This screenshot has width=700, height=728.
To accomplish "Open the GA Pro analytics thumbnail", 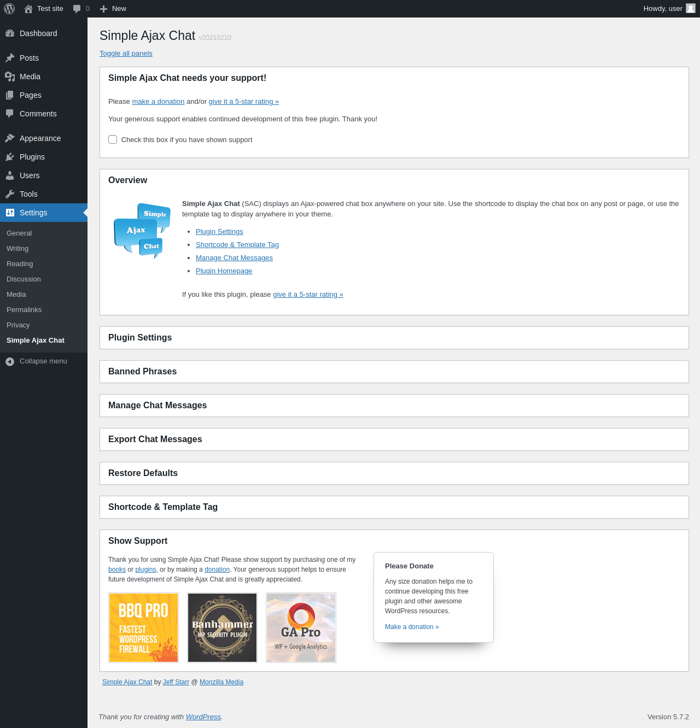I will 301,628.
